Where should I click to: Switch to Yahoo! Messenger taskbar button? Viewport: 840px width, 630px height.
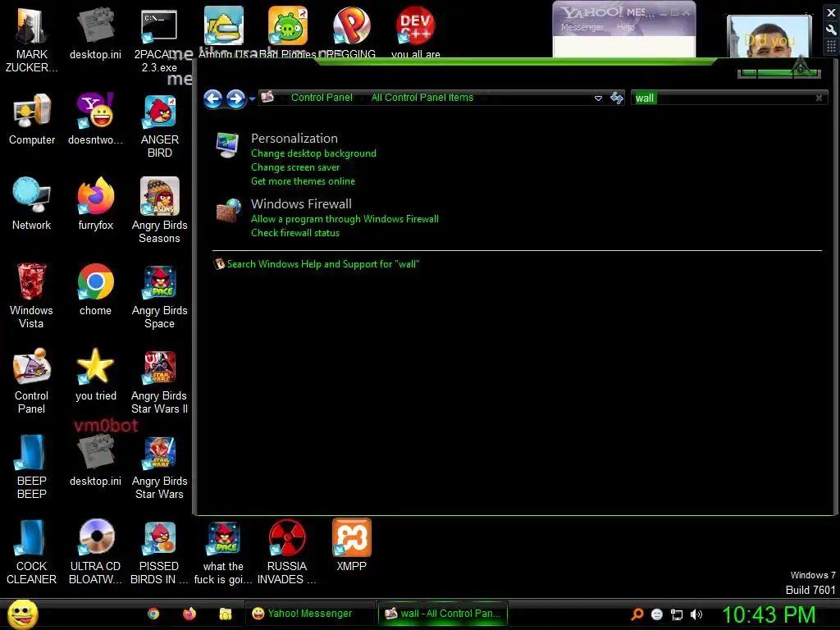coord(309,614)
